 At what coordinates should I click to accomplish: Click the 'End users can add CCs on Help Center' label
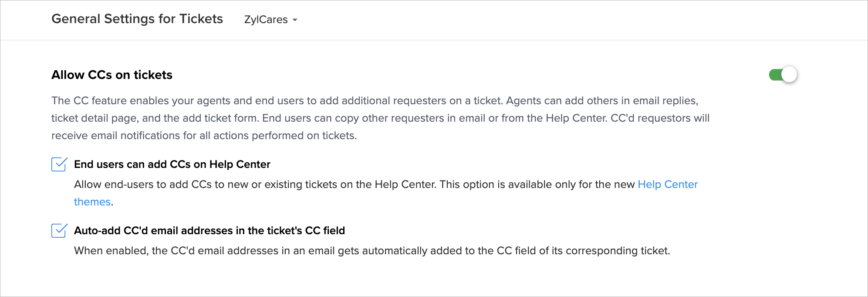pyautogui.click(x=172, y=164)
